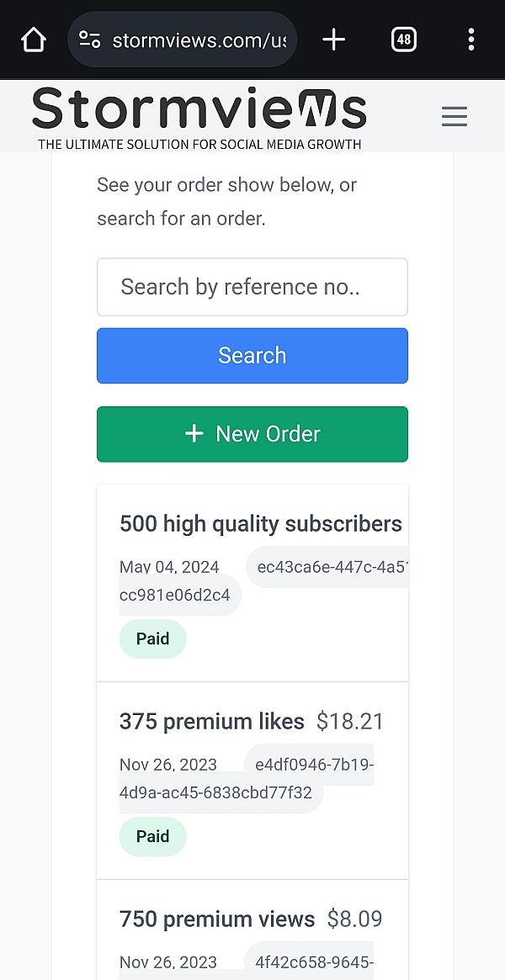The width and height of the screenshot is (505, 980).
Task: Open the 500 high quality subscribers order
Action: pyautogui.click(x=261, y=524)
